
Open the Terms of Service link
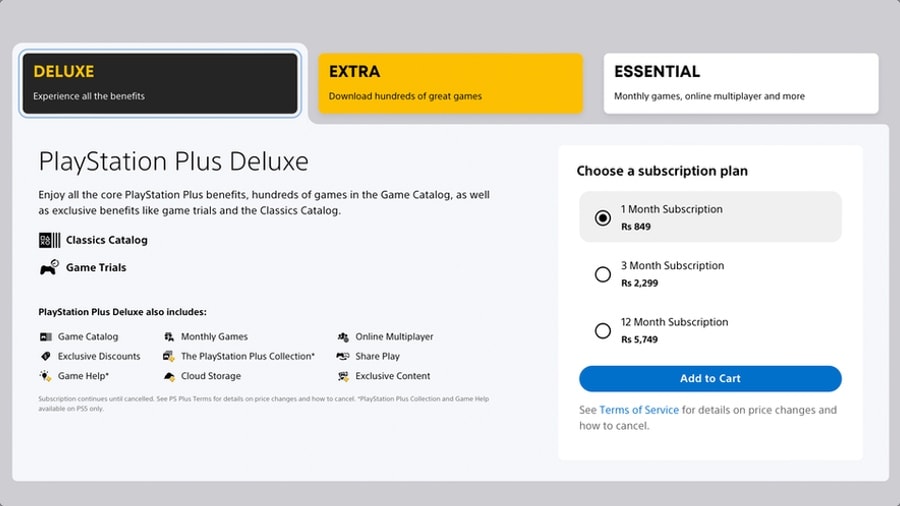(x=639, y=410)
